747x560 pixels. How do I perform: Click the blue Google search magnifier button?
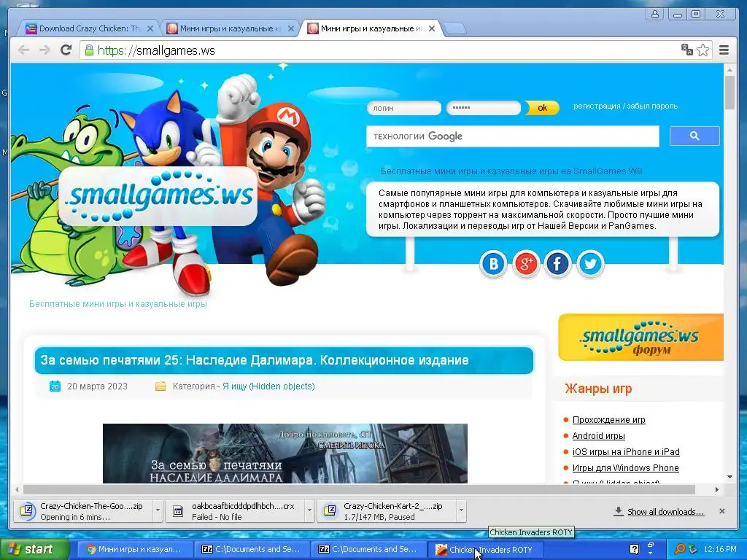(694, 136)
